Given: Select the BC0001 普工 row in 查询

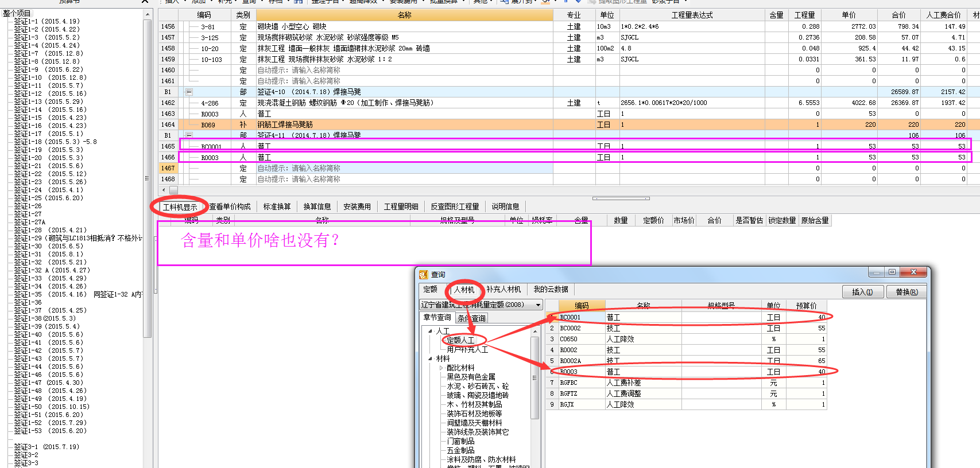Looking at the screenshot, I should [x=687, y=317].
